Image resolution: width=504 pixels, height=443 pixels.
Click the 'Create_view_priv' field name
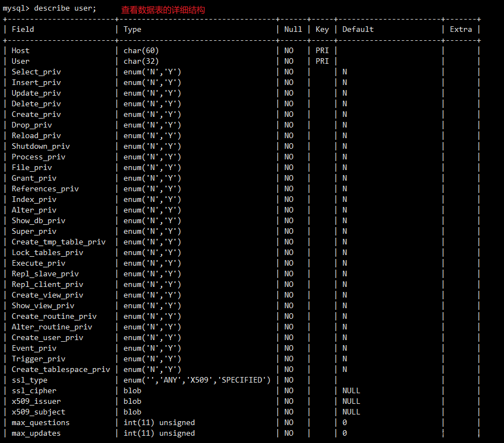point(47,295)
